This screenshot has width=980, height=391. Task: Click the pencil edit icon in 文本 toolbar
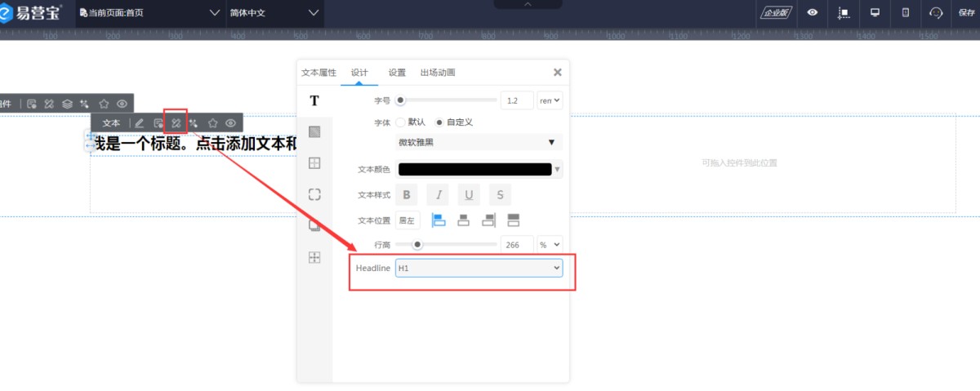(x=139, y=123)
